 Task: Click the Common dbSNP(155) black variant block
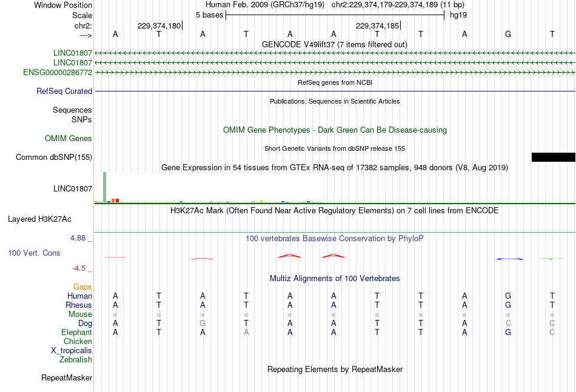pyautogui.click(x=553, y=157)
